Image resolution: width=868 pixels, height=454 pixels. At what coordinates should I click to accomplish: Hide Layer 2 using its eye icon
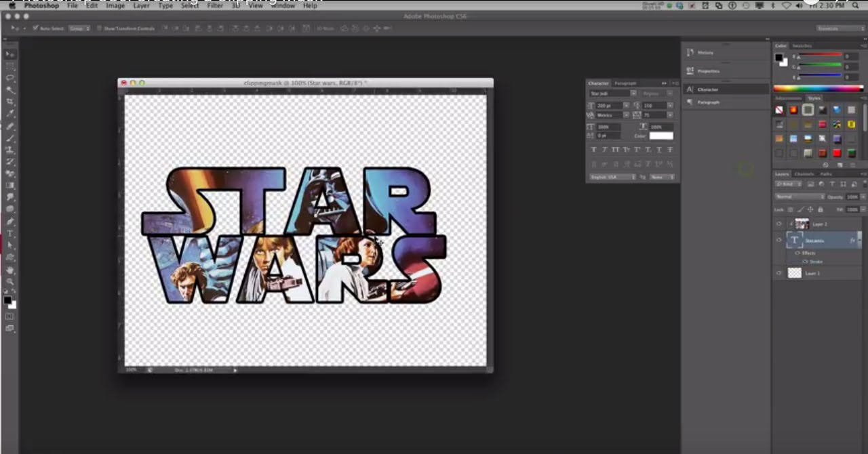pos(778,224)
